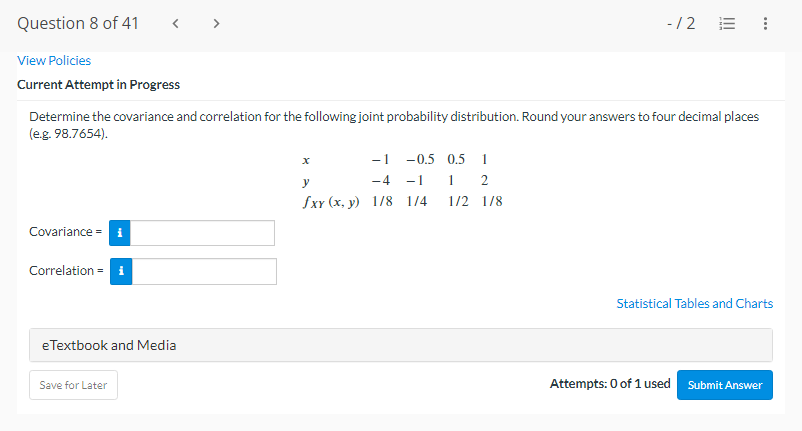Viewport: 802px width, 431px height.
Task: Expand the eTextbook and Media section
Action: pos(401,345)
